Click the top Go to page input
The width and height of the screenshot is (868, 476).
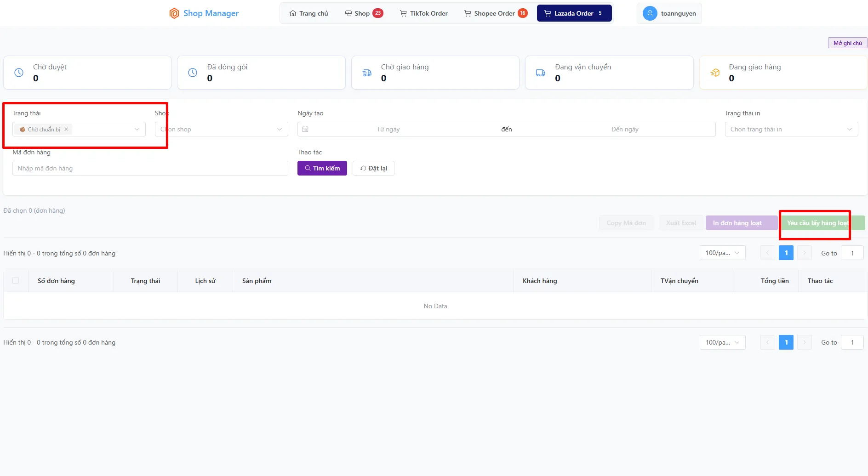coord(852,253)
